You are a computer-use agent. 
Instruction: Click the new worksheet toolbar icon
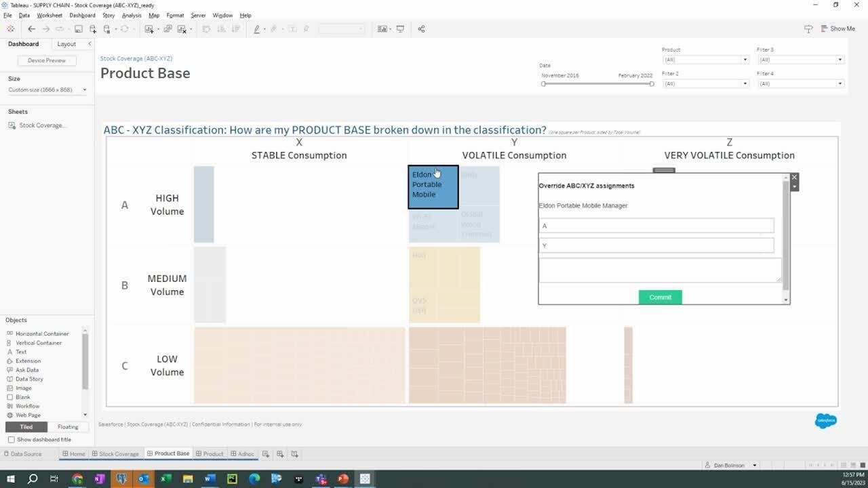point(149,28)
